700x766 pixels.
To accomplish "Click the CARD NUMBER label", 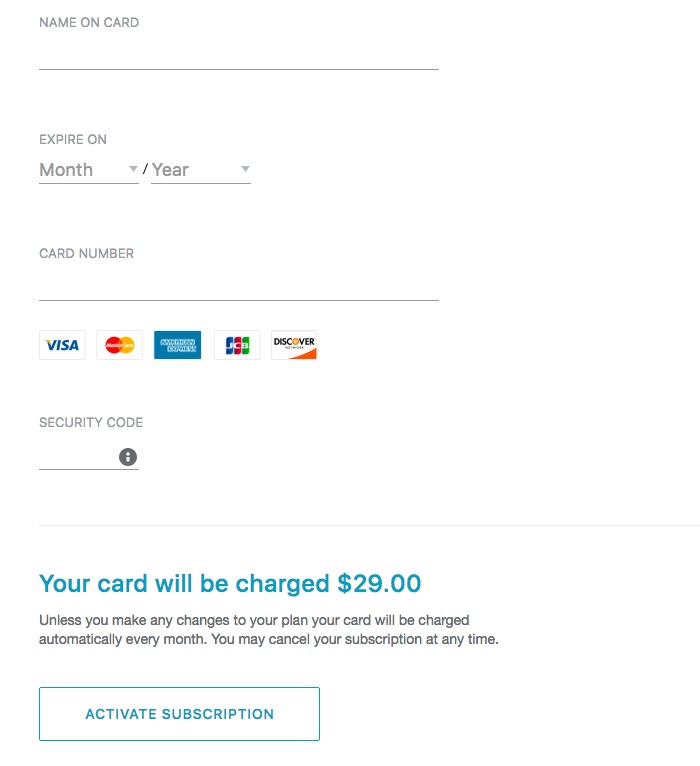I will click(86, 254).
